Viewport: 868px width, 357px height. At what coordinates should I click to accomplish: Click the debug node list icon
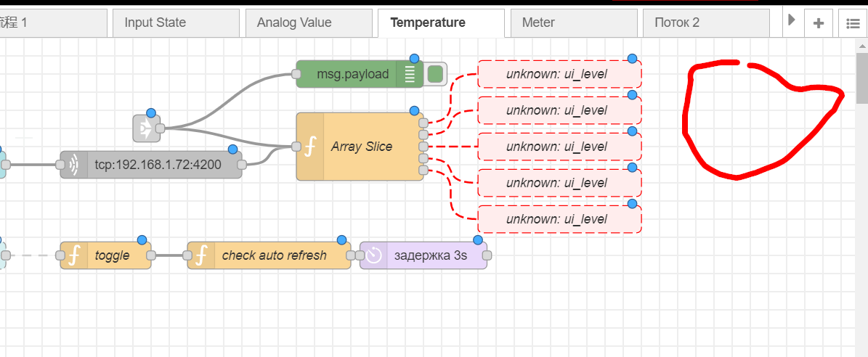(x=410, y=74)
